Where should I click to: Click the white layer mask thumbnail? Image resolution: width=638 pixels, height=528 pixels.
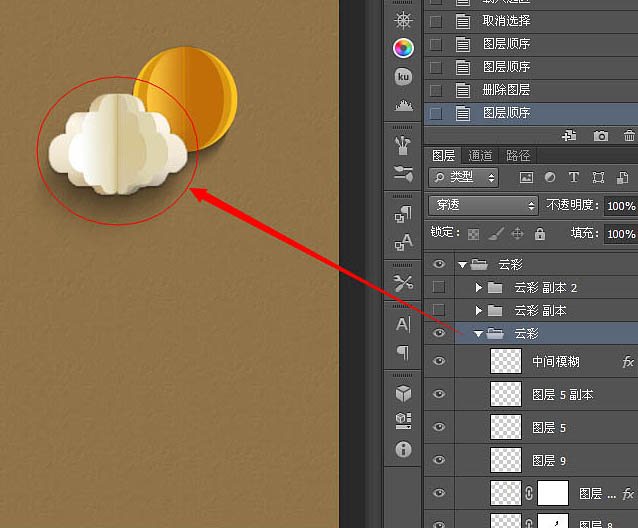click(553, 493)
